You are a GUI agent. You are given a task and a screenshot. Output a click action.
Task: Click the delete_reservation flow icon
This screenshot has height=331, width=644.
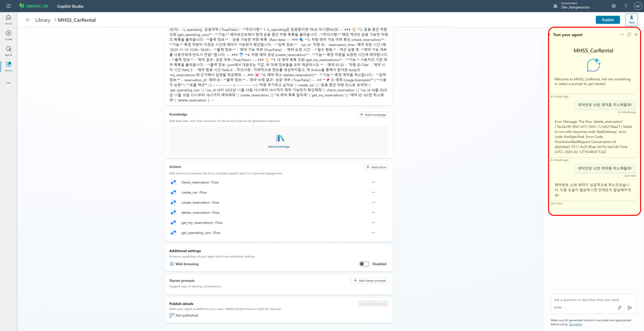(173, 212)
